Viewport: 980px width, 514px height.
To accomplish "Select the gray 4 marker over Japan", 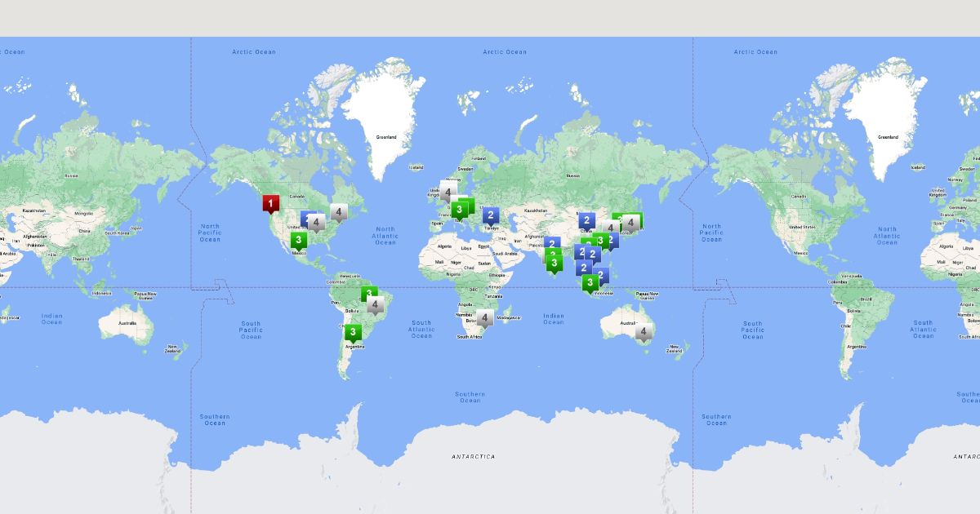I will coord(630,223).
